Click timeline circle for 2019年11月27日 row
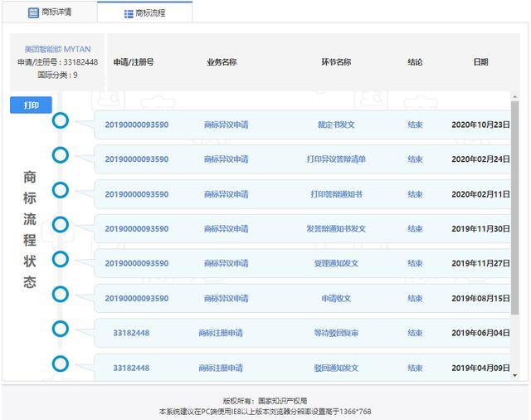The image size is (531, 420). [61, 260]
